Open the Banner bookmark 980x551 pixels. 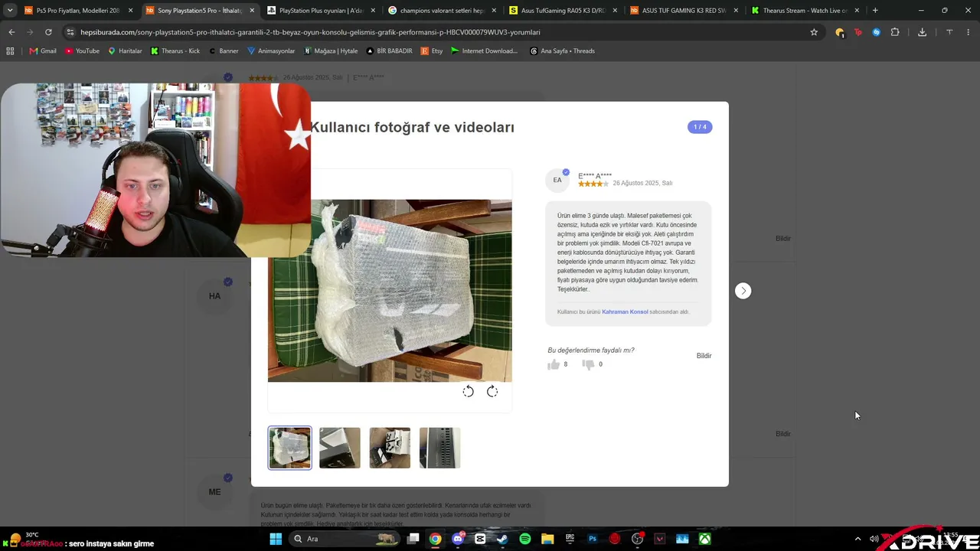click(224, 51)
